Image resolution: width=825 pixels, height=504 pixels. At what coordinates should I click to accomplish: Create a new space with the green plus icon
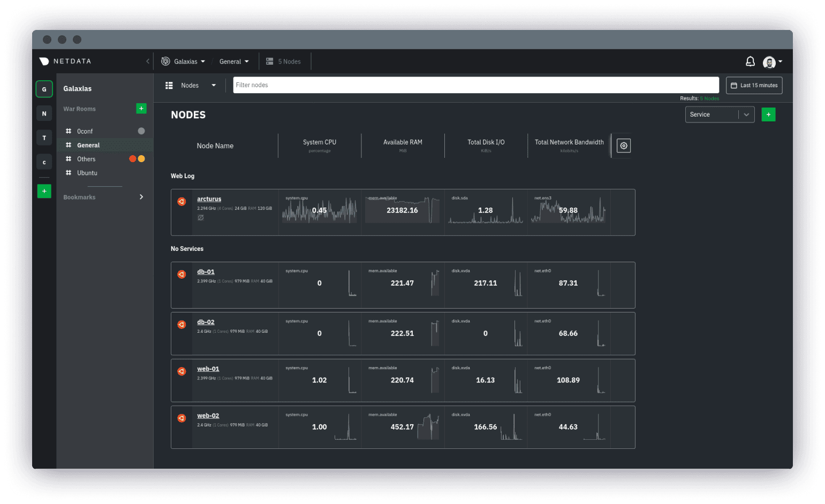coord(44,191)
